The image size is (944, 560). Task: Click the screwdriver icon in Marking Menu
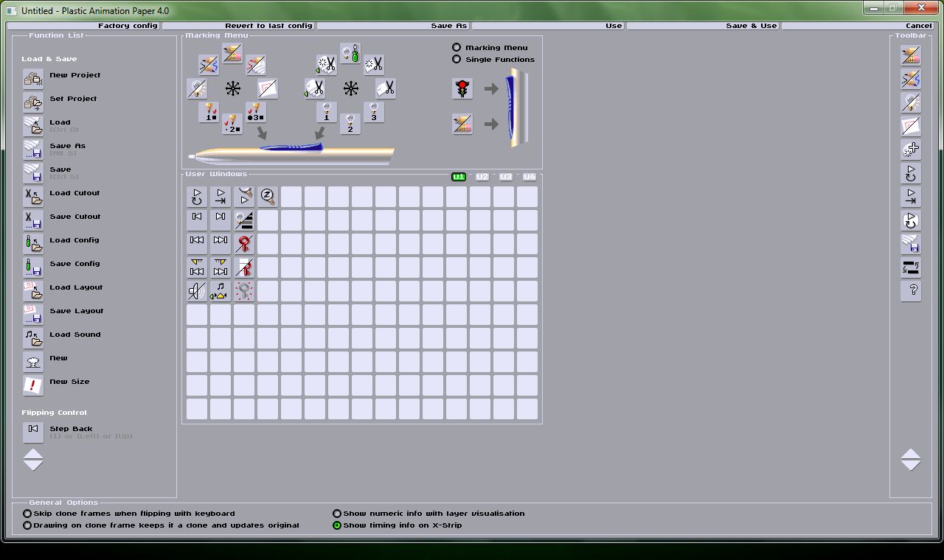350,54
